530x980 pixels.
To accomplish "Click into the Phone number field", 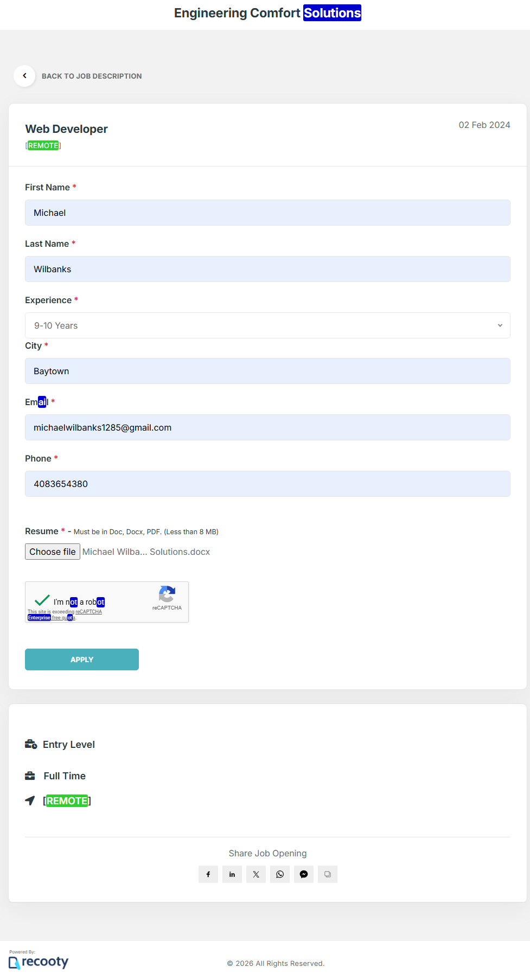I will pyautogui.click(x=267, y=484).
